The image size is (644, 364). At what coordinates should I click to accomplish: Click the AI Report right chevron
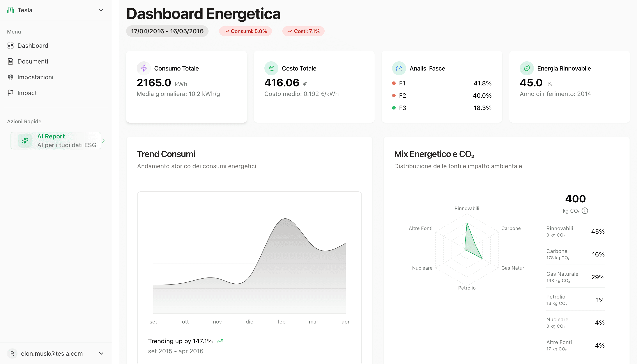[x=103, y=141]
